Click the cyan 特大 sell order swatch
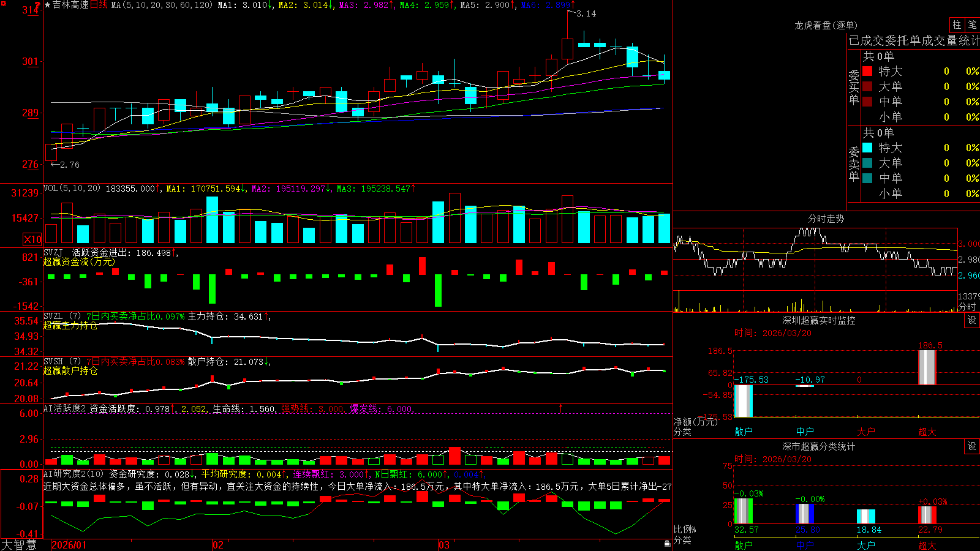This screenshot has width=980, height=551. click(867, 148)
